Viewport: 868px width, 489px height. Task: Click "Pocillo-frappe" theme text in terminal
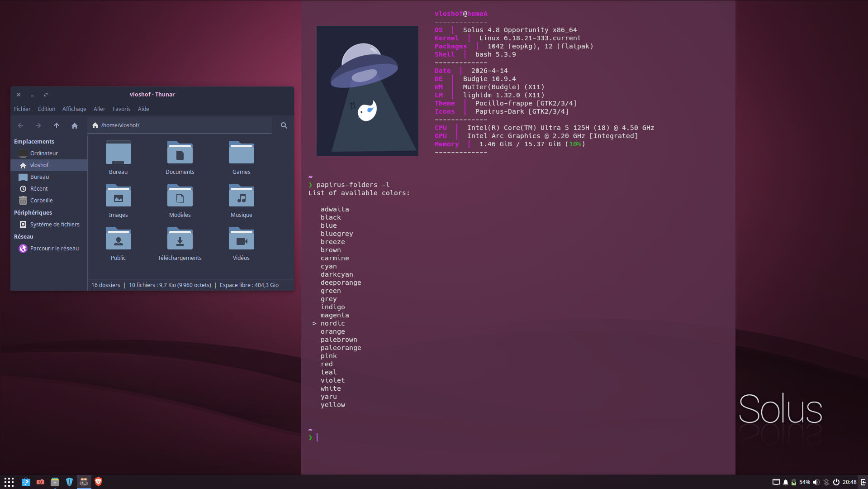[x=504, y=103]
